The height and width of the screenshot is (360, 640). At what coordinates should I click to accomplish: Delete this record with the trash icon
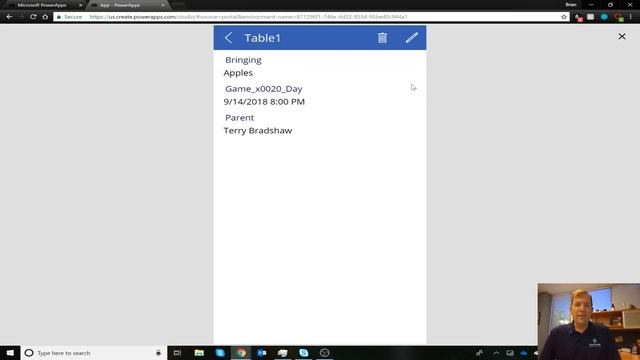(x=382, y=38)
